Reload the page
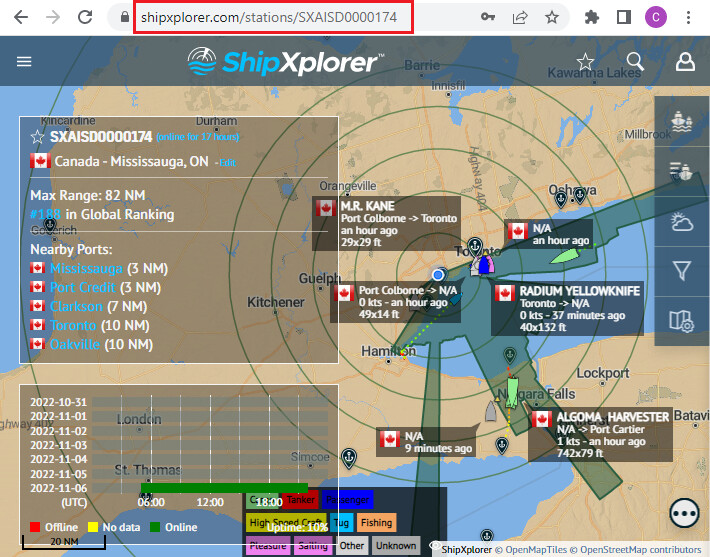Viewport: 710px width, 557px height. click(x=85, y=17)
